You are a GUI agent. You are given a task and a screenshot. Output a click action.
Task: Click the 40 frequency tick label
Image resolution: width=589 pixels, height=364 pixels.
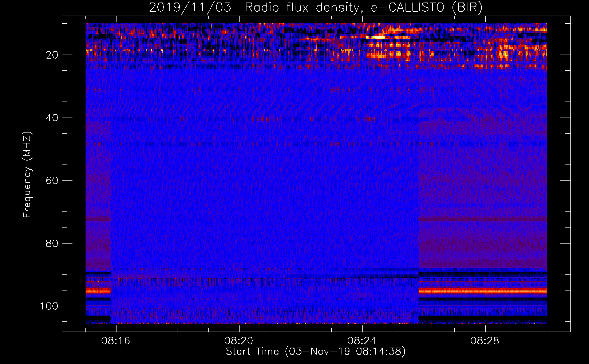pos(52,118)
